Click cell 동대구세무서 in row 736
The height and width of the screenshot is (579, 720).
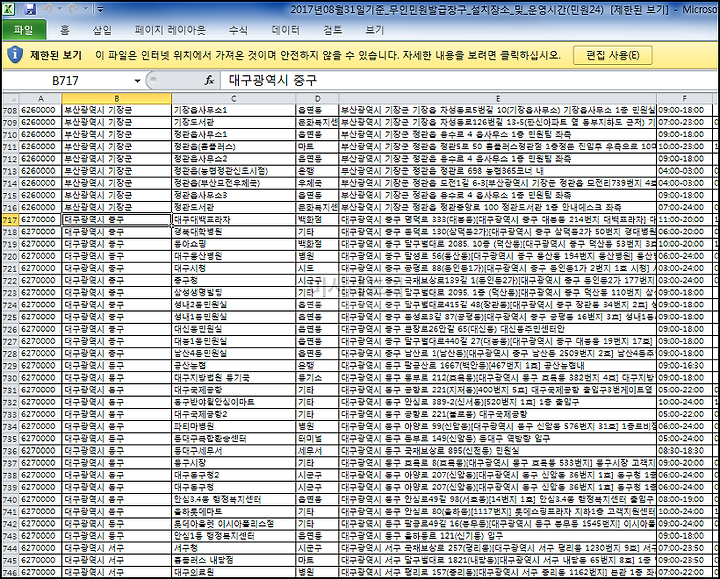234,451
